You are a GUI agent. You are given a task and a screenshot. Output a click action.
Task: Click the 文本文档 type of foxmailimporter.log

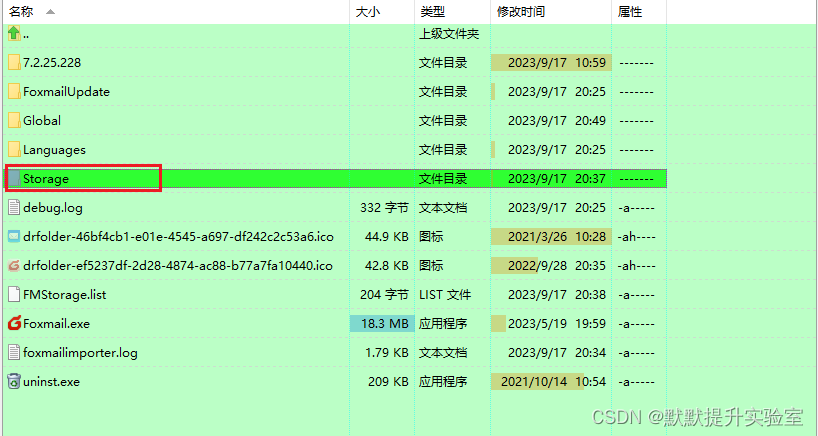[x=443, y=353]
